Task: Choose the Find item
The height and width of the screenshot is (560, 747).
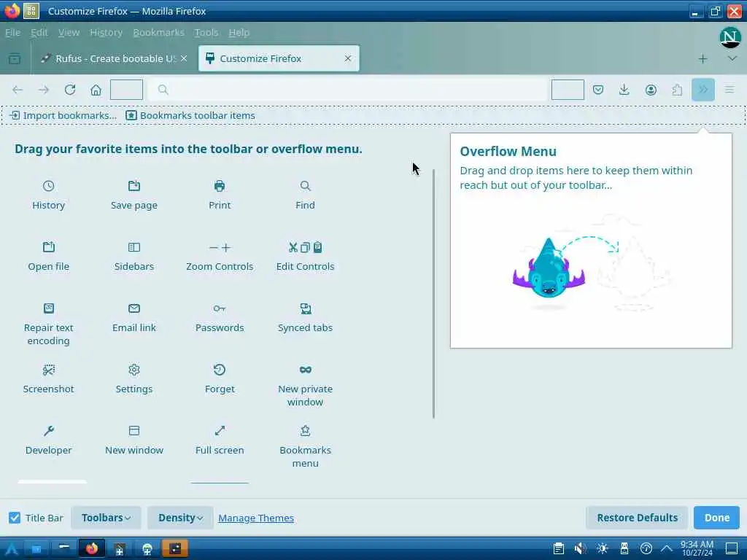Action: pos(305,195)
